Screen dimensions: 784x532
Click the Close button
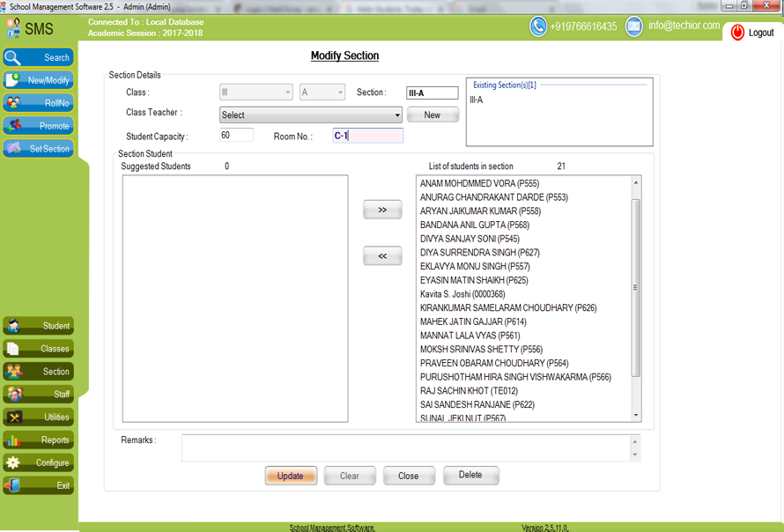click(x=409, y=476)
